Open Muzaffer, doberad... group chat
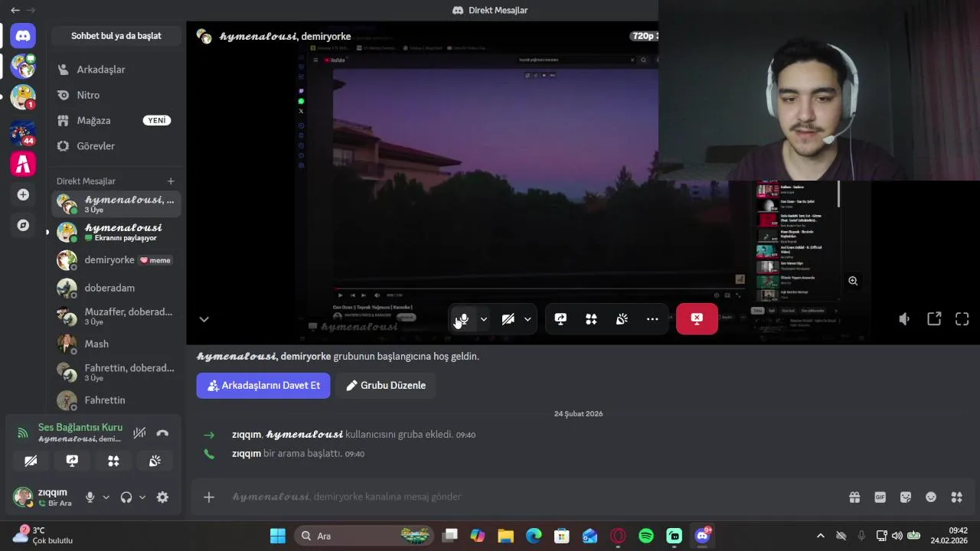This screenshot has height=551, width=980. pos(116,316)
